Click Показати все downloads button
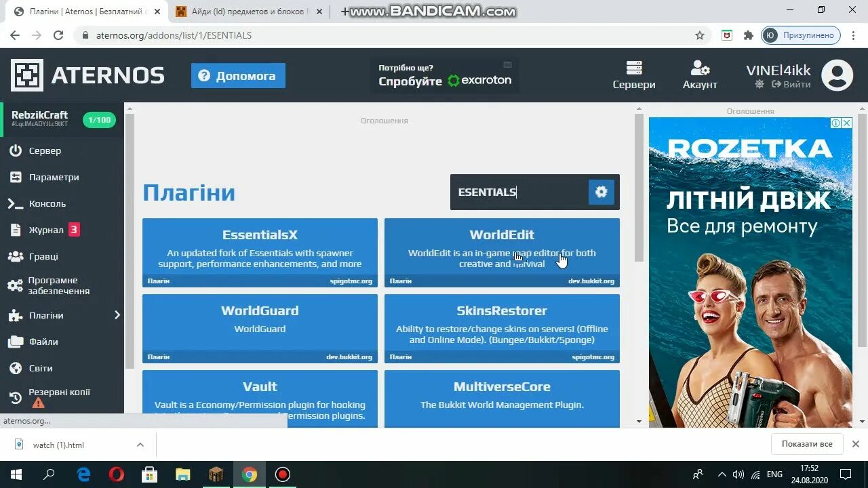Screen dimensions: 868x488 [807, 444]
